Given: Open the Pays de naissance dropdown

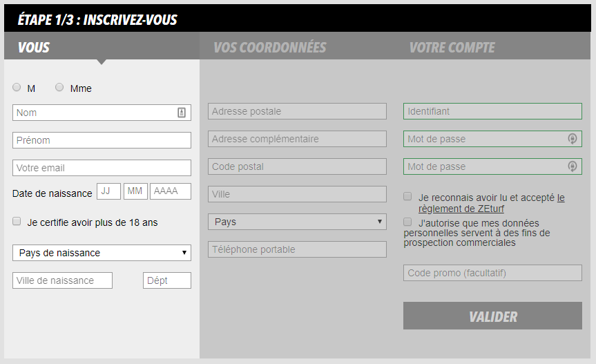Looking at the screenshot, I should pyautogui.click(x=102, y=253).
